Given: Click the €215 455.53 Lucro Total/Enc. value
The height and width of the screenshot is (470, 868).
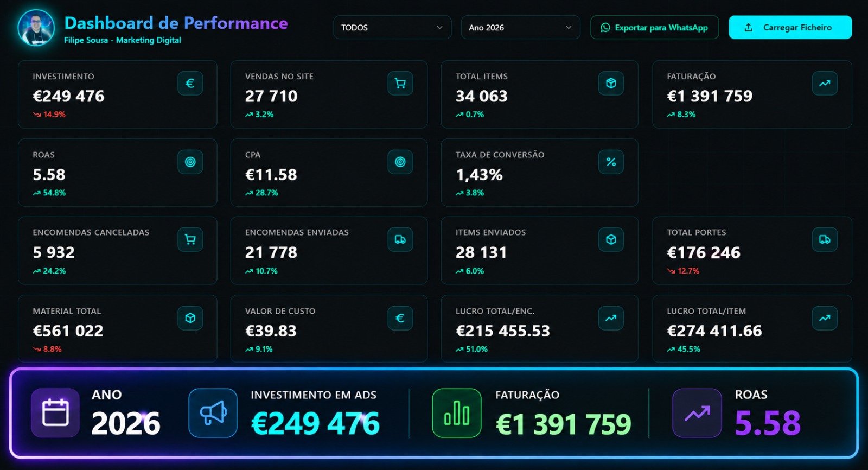Looking at the screenshot, I should [x=503, y=331].
